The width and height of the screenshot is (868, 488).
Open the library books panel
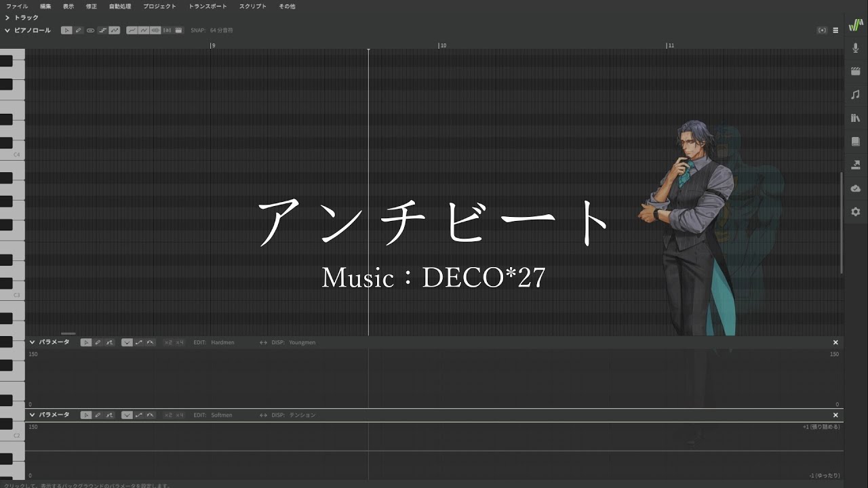(x=856, y=118)
